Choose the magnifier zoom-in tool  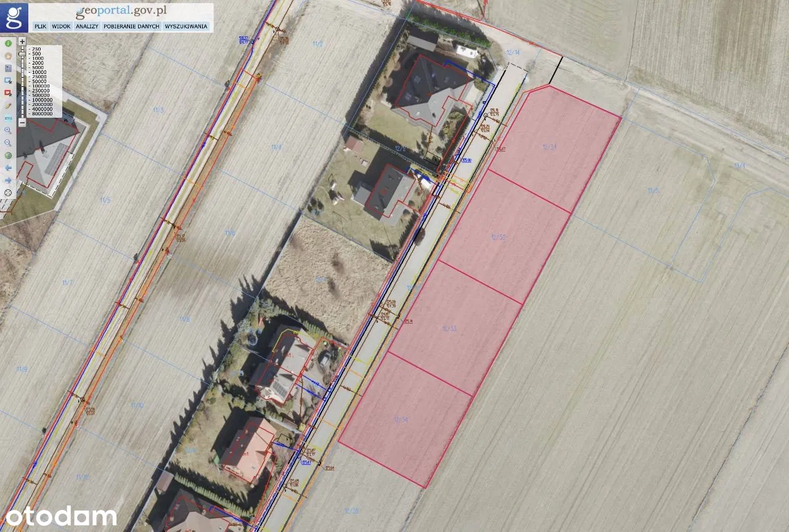(8, 131)
